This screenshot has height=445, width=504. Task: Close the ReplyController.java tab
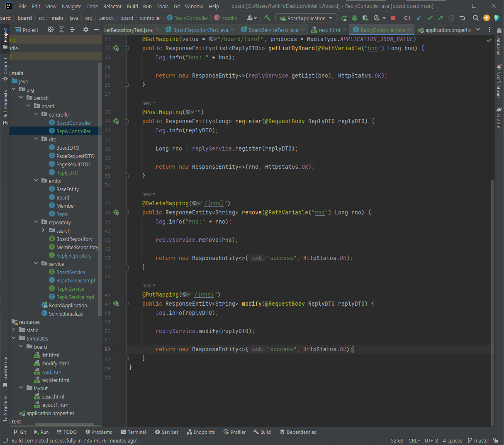click(x=410, y=29)
